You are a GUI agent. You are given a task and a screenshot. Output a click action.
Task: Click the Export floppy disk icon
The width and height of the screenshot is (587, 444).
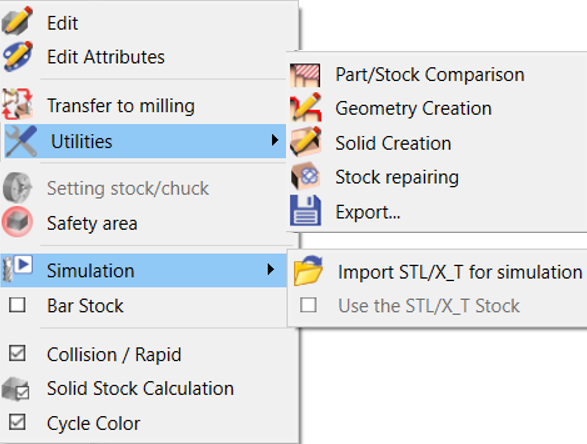[305, 210]
